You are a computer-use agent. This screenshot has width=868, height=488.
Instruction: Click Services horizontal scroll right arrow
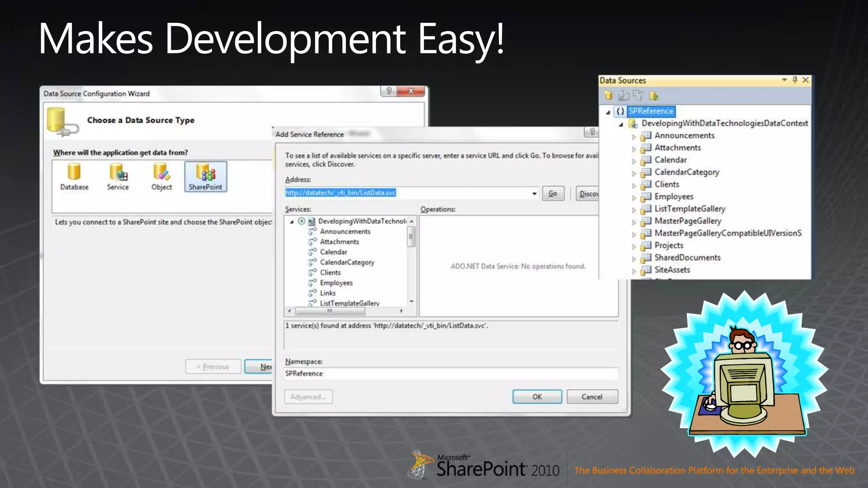tap(401, 311)
